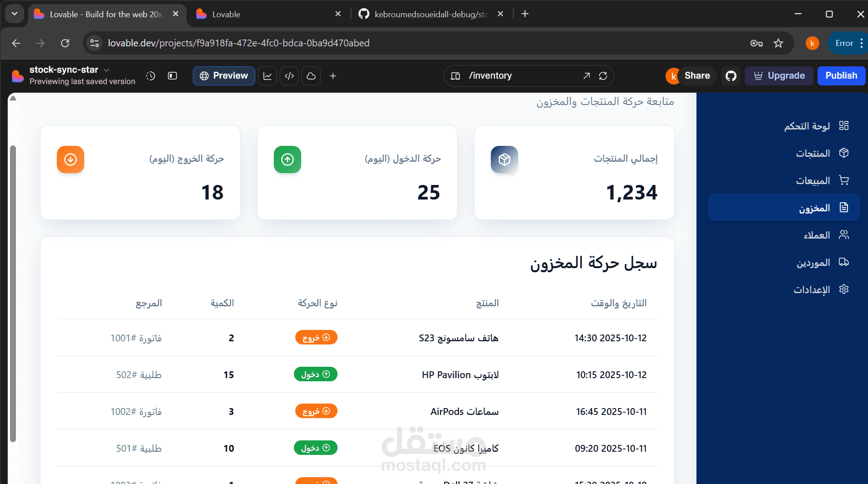Select المخزون in the sidebar
868x484 pixels.
[784, 208]
